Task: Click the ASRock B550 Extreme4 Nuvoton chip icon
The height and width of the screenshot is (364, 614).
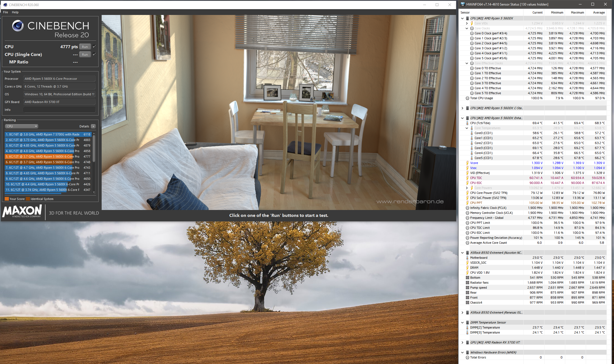Action: 467,253
